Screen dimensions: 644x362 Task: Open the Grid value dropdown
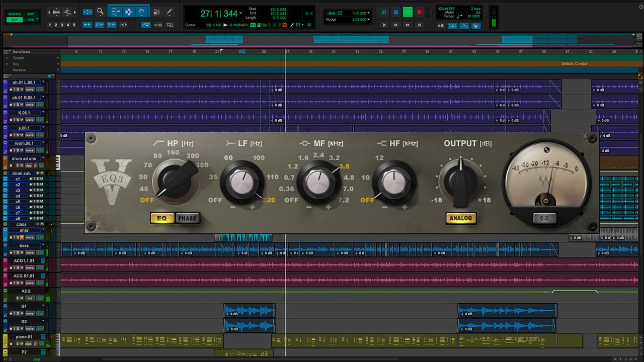[x=368, y=13]
